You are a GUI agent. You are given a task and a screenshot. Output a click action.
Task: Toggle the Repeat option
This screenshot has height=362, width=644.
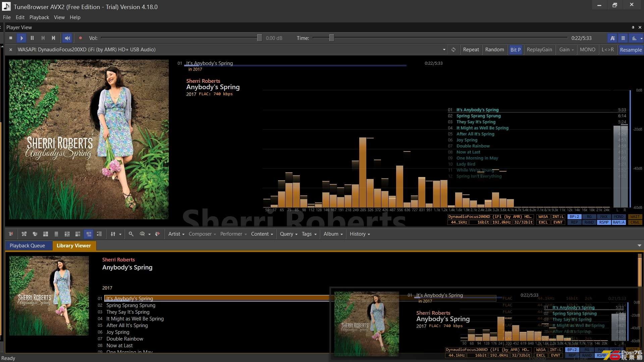(x=471, y=50)
